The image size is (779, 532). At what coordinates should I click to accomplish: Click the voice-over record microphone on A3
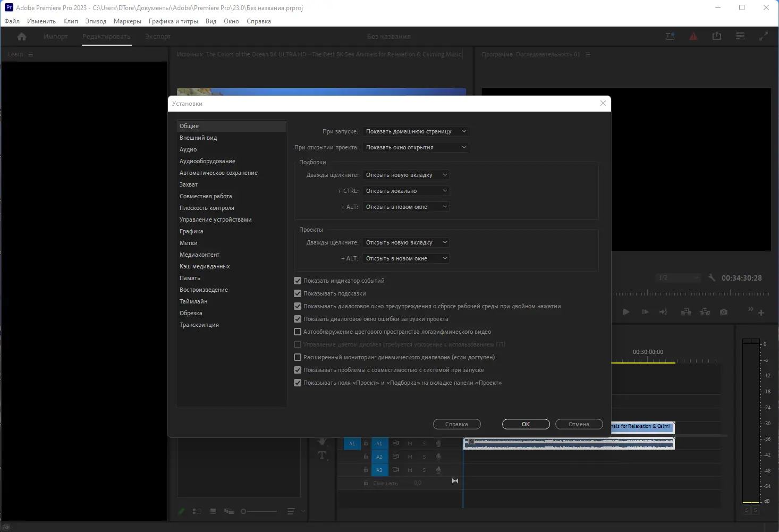(x=438, y=470)
